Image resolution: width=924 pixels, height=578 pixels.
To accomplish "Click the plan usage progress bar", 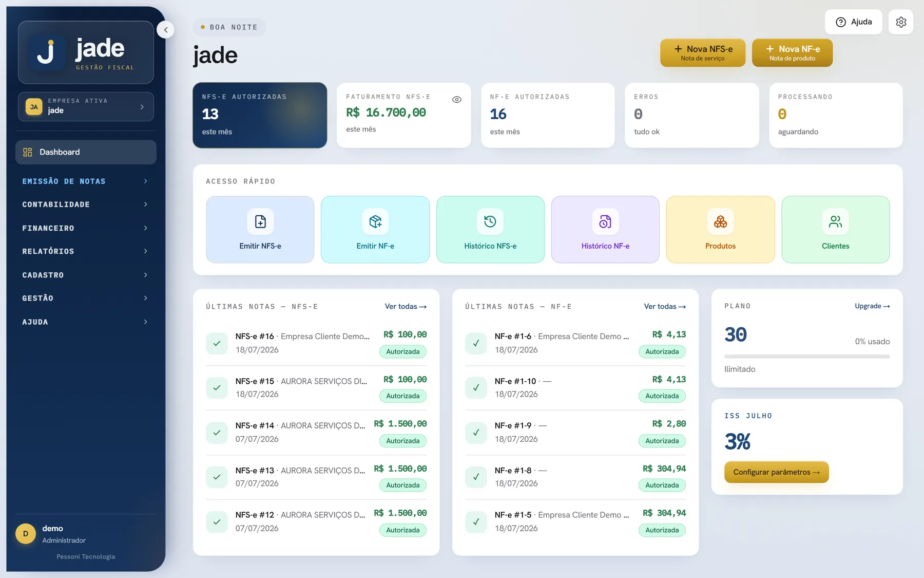I will tap(807, 356).
